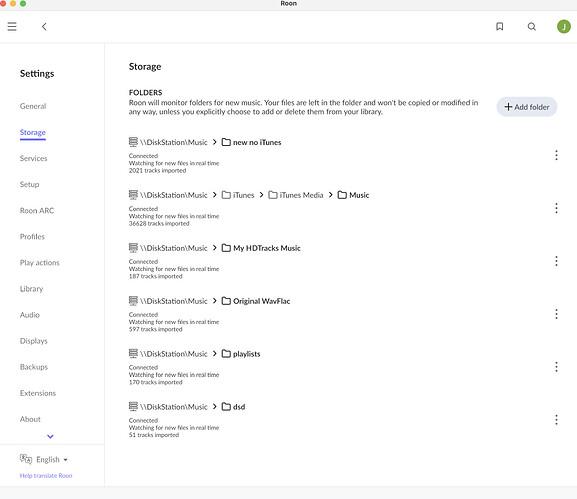
Task: Go back with the back arrow
Action: point(44,26)
